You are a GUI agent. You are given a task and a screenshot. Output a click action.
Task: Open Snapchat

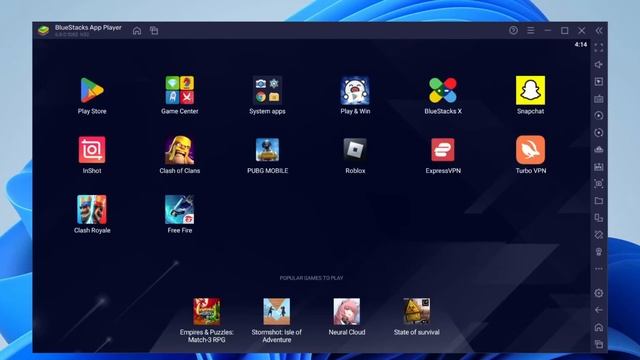(530, 90)
